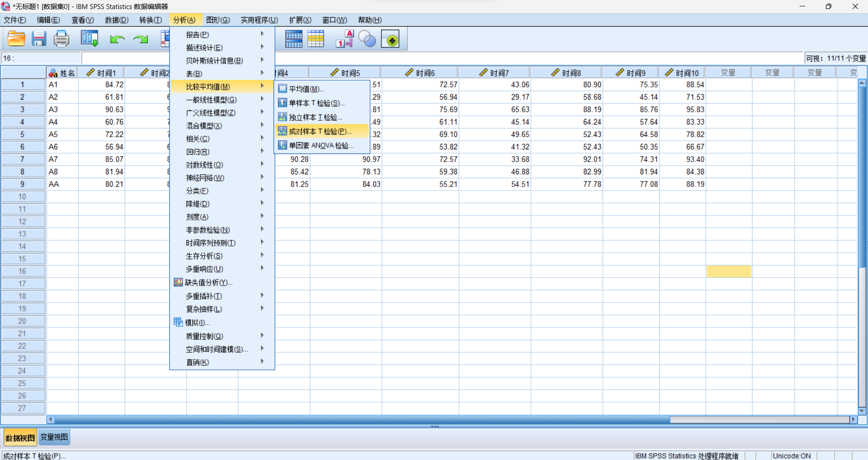Open 单因素 ANOVA 检验 dialog
The width and height of the screenshot is (868, 460).
[322, 145]
